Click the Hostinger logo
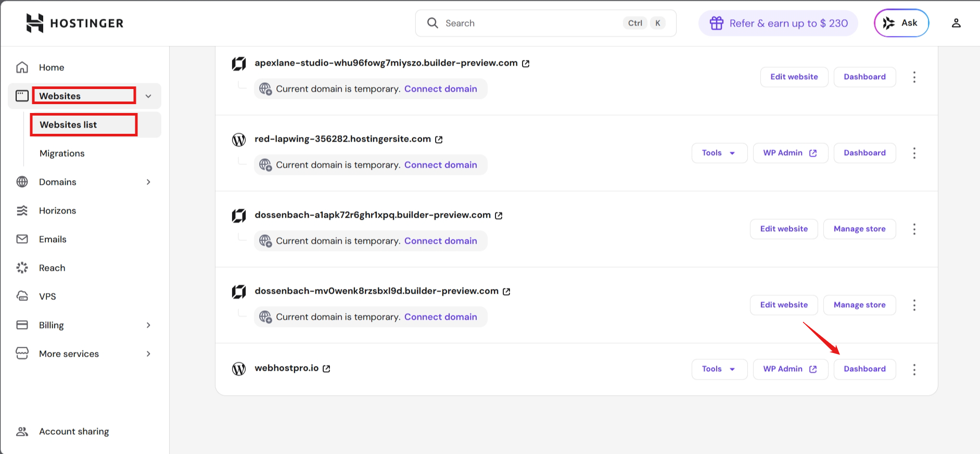Viewport: 980px width, 454px height. 74,23
